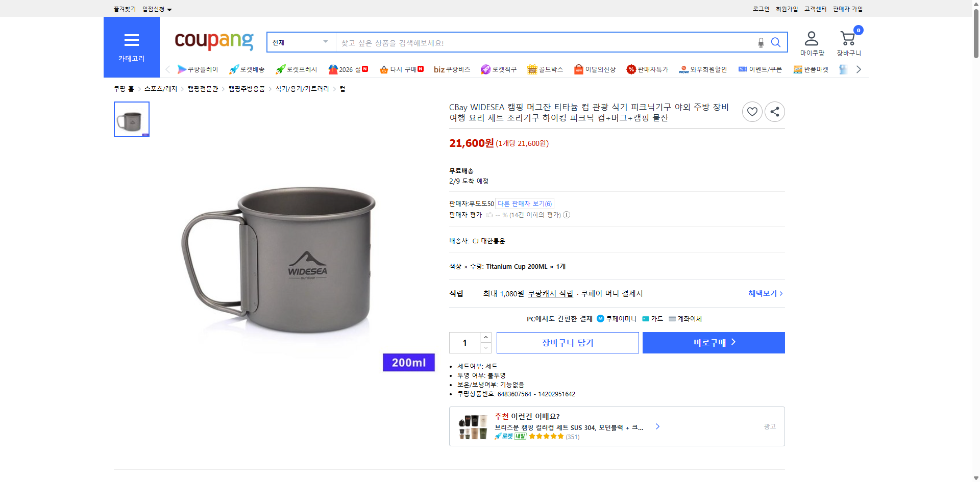
Task: Click the voice search microphone icon
Action: pos(760,42)
